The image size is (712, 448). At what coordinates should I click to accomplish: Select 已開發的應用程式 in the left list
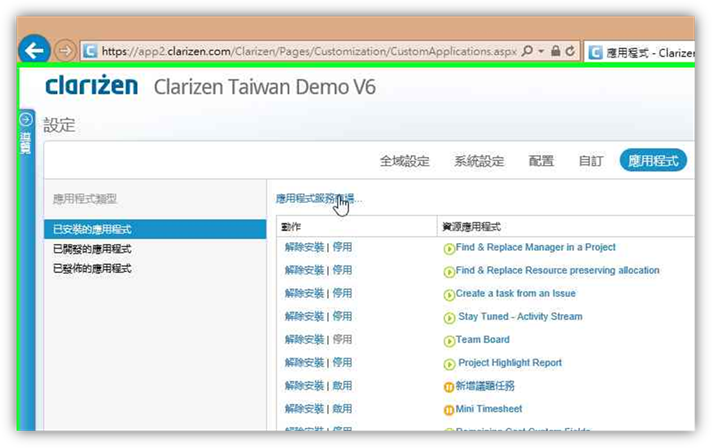pyautogui.click(x=92, y=249)
